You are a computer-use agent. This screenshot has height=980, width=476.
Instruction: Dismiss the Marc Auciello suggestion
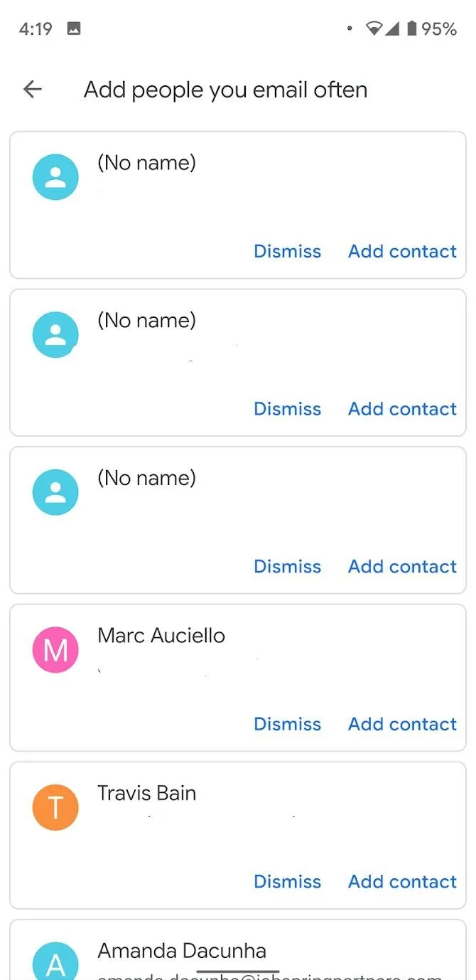(288, 724)
